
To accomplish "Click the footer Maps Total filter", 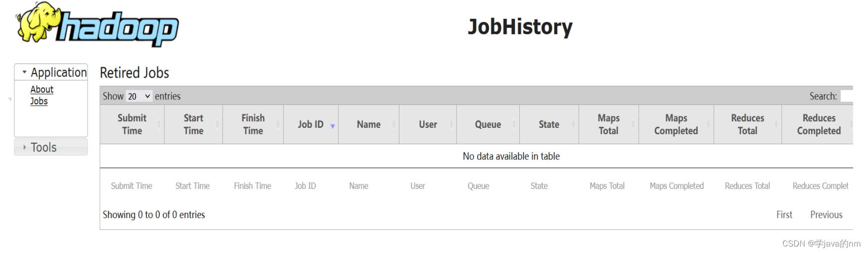I will [607, 186].
